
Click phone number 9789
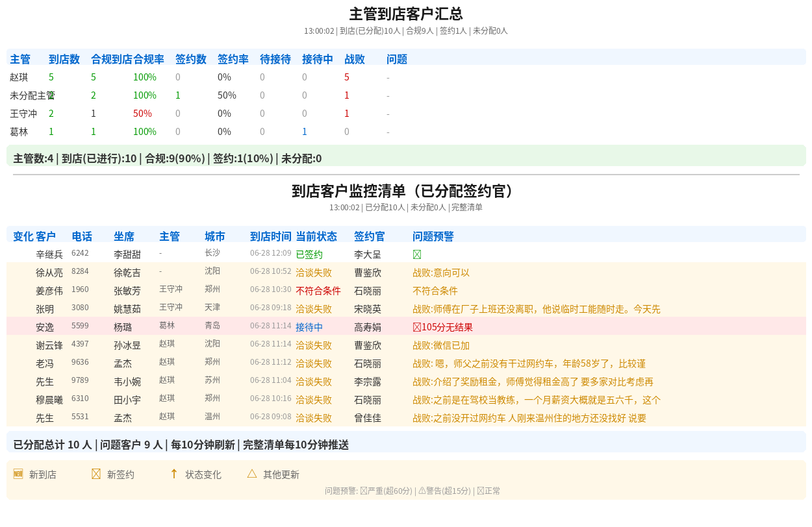80,380
